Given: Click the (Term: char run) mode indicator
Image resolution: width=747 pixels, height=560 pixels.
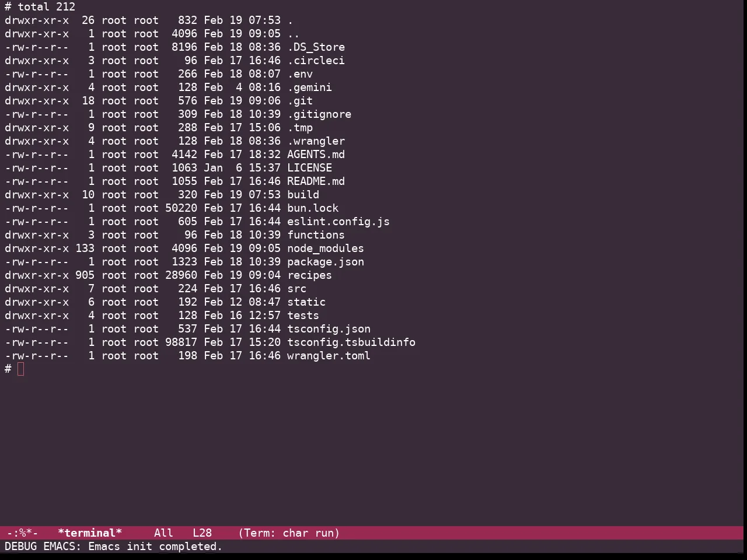Looking at the screenshot, I should [x=289, y=533].
